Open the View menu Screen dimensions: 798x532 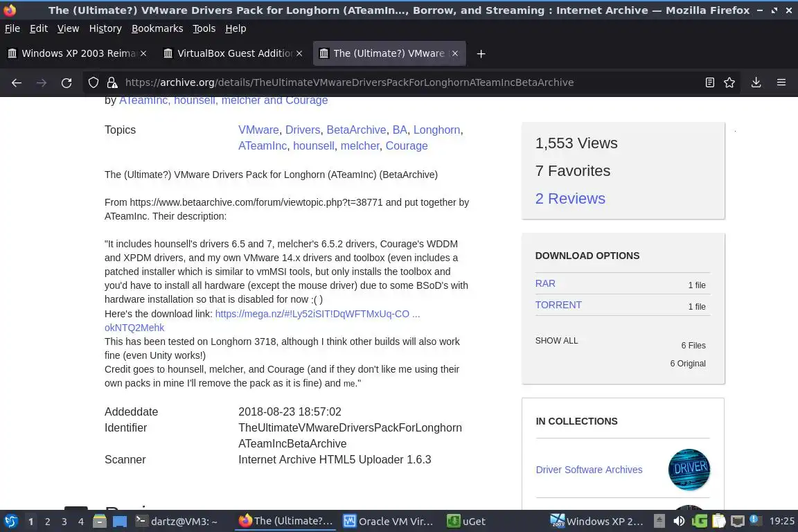[x=68, y=28]
